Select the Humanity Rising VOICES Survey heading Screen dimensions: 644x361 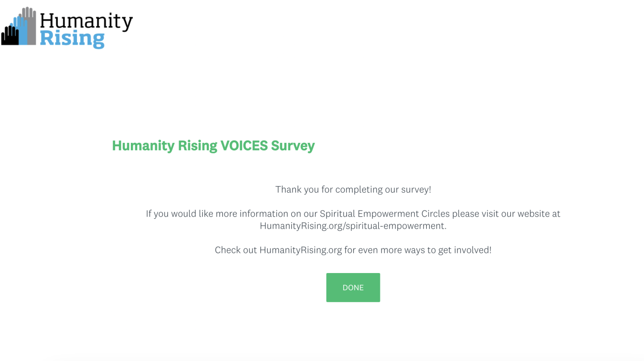pyautogui.click(x=213, y=145)
